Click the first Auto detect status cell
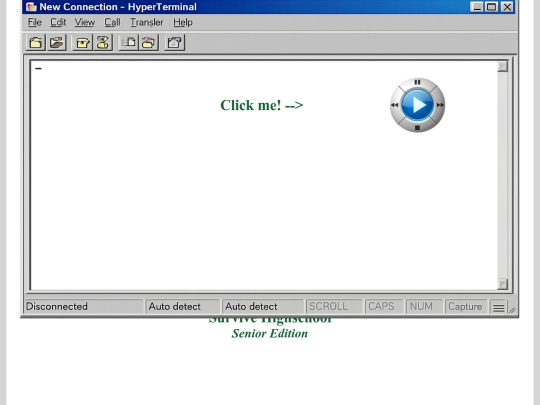This screenshot has width=540, height=405. point(183,306)
